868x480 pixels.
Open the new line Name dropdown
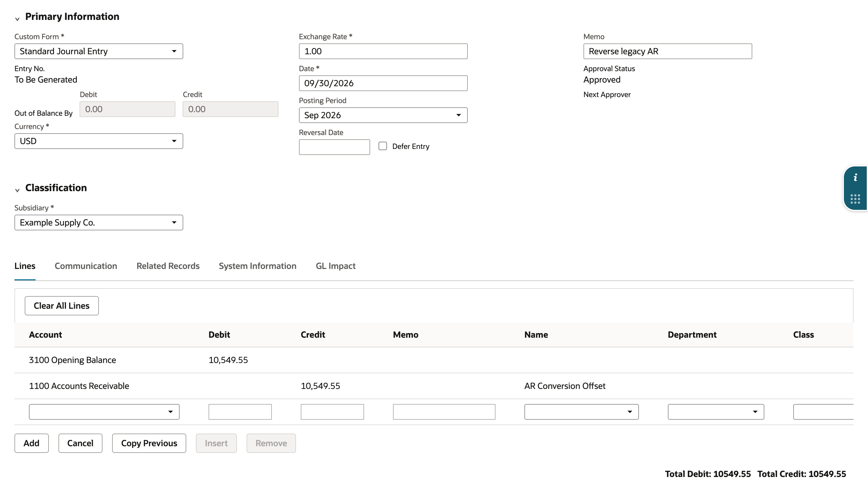coord(581,412)
